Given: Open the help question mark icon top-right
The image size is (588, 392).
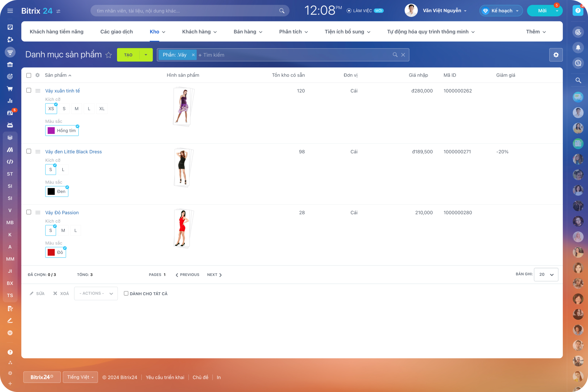Looking at the screenshot, I should 578,11.
